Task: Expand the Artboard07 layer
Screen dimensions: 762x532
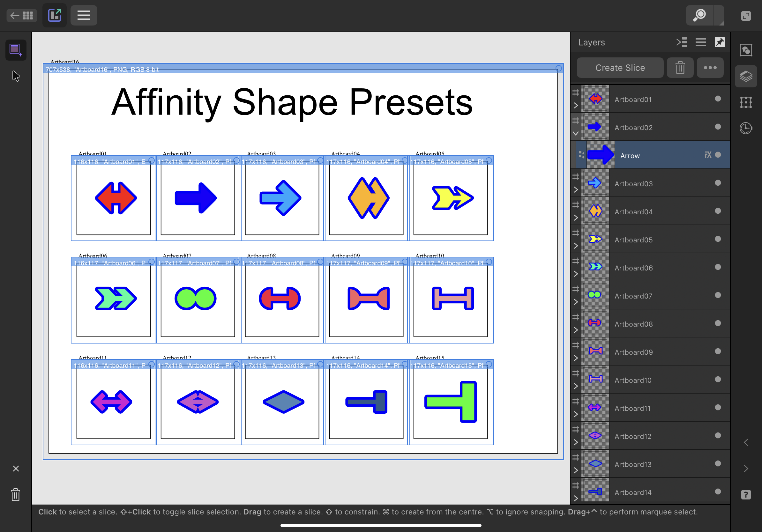Action: pyautogui.click(x=576, y=302)
